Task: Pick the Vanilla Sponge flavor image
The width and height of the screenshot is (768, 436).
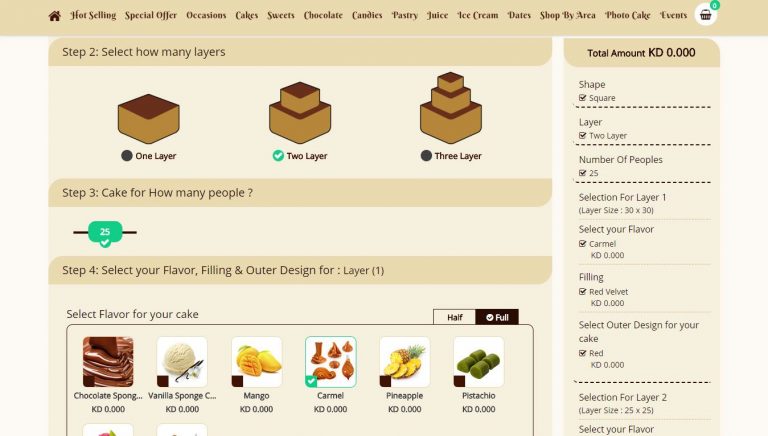Action: pyautogui.click(x=182, y=362)
